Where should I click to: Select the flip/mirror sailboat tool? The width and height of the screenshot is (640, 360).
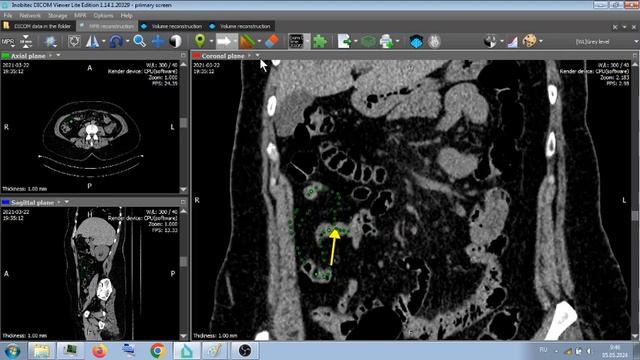(92, 42)
